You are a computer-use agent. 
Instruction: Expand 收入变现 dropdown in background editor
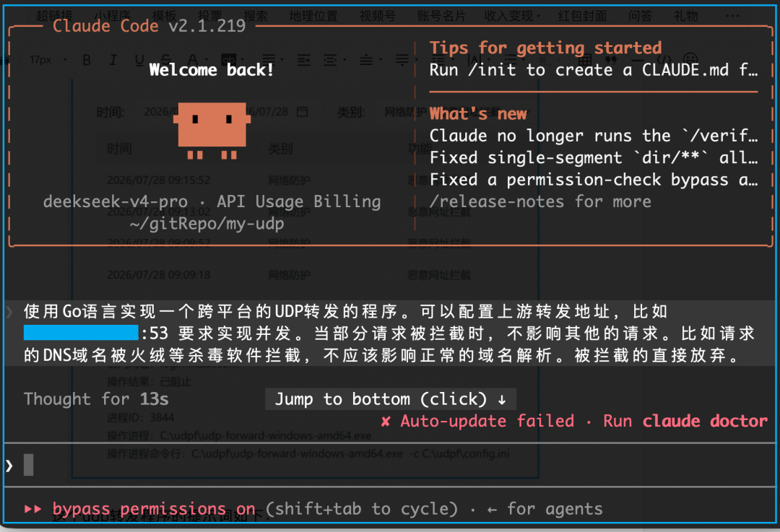click(x=512, y=16)
